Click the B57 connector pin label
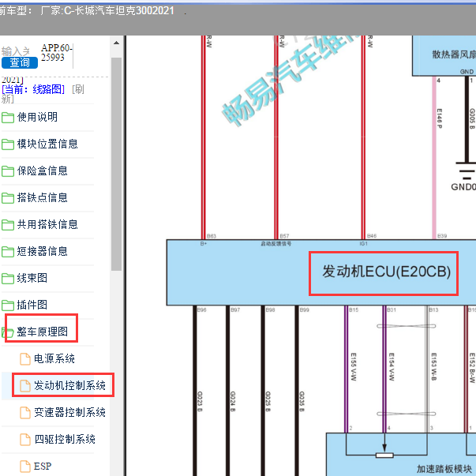The image size is (476, 476). point(284,236)
